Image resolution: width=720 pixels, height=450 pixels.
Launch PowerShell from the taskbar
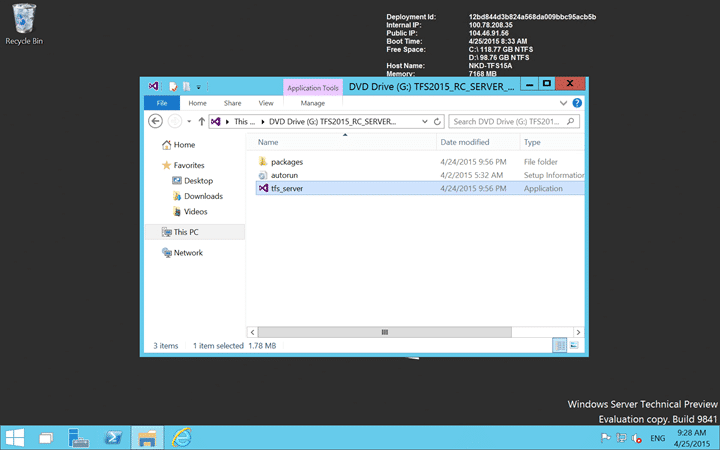[113, 438]
